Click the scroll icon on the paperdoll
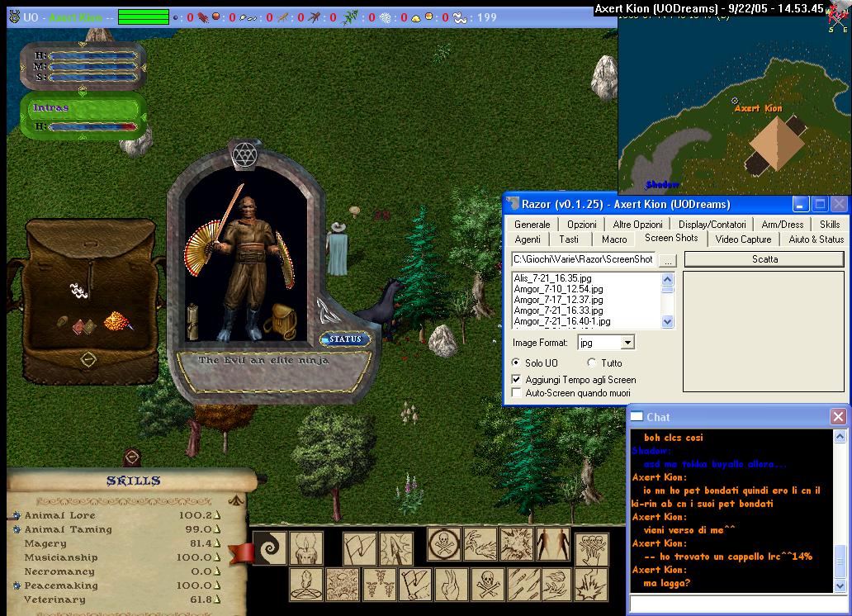852x616 pixels. (x=192, y=323)
